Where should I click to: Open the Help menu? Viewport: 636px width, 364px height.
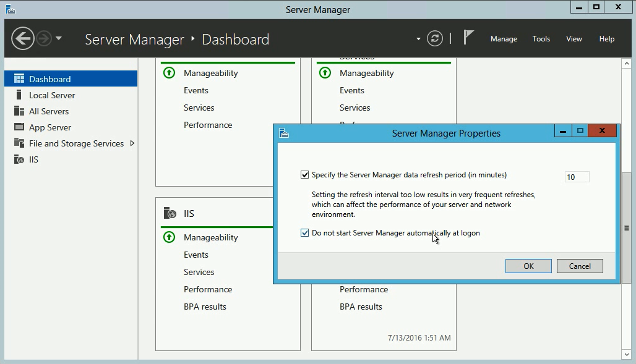coord(607,39)
